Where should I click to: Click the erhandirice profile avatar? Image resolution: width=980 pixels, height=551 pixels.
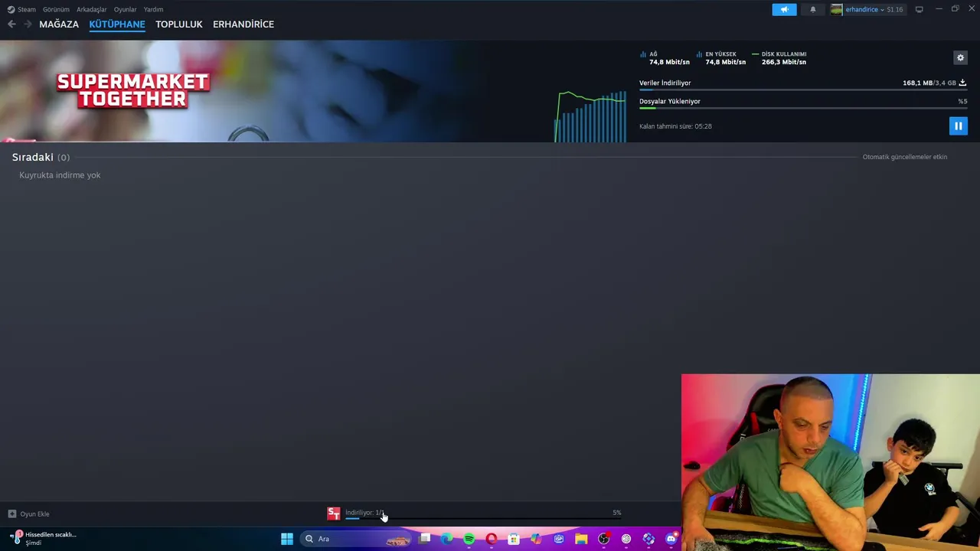tap(836, 9)
